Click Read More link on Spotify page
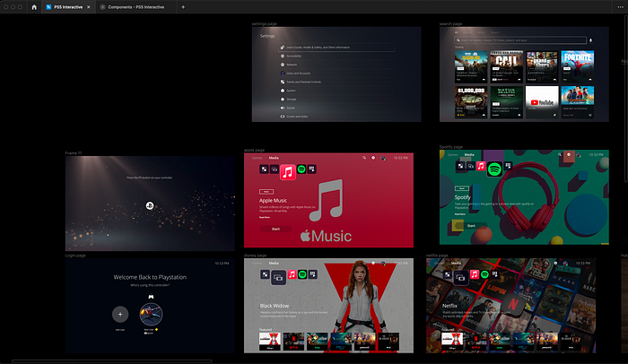This screenshot has height=364, width=628. (460, 214)
